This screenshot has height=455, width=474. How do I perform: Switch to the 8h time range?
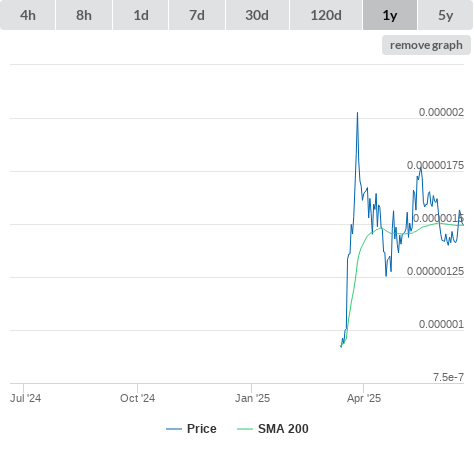(84, 15)
